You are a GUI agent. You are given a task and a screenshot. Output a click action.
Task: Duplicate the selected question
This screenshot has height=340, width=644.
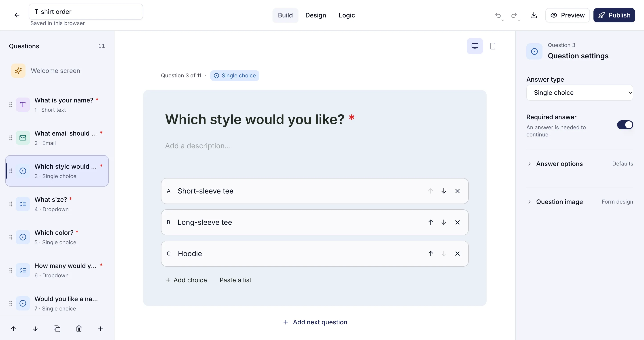point(57,329)
